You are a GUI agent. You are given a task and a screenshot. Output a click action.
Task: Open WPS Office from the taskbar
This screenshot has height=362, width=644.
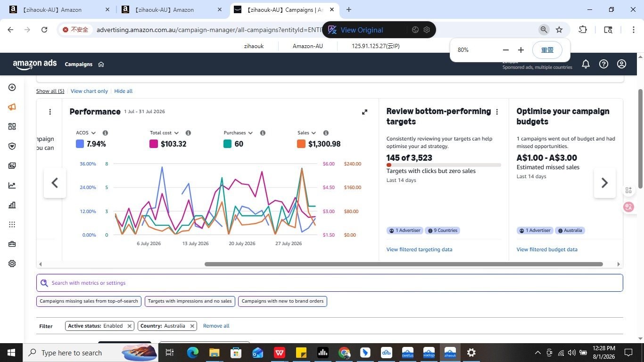[280, 353]
